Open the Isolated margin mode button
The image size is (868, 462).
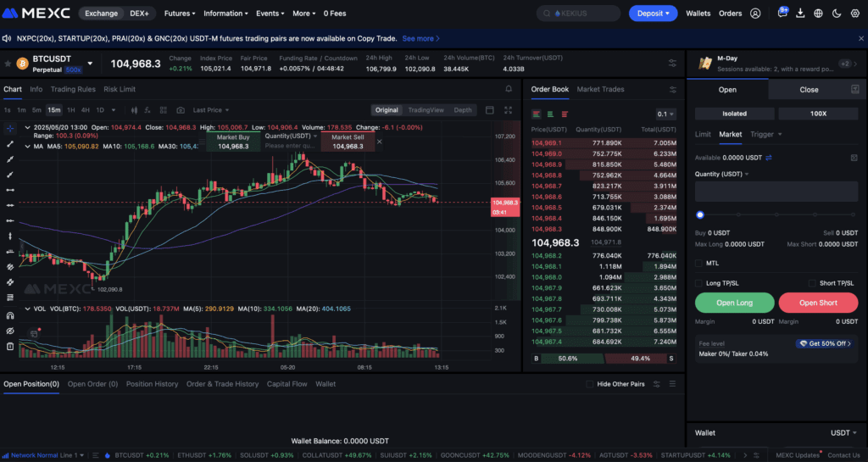pos(735,114)
